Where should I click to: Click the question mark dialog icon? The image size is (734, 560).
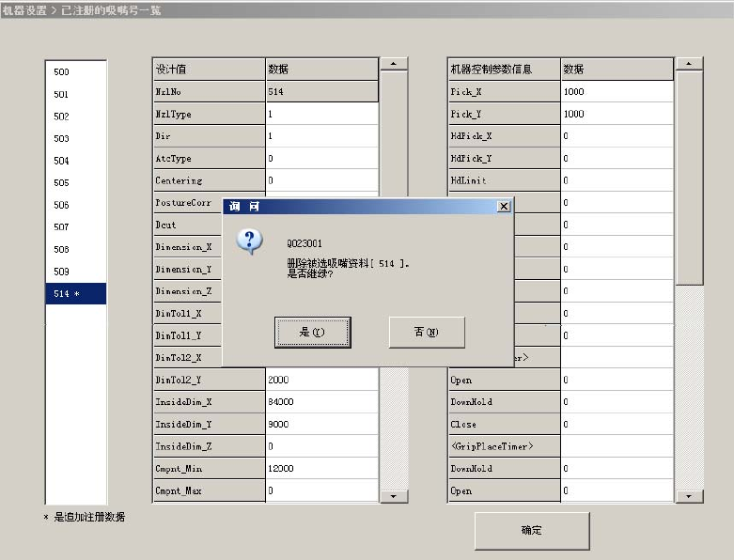point(249,241)
